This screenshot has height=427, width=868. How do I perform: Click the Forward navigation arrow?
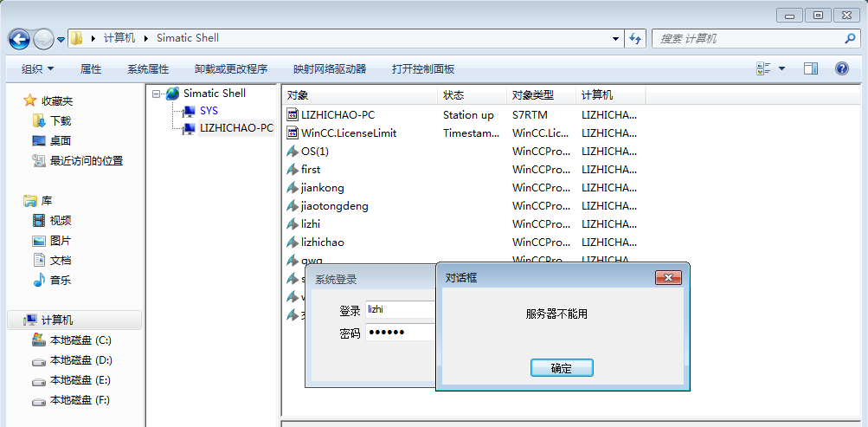click(44, 39)
